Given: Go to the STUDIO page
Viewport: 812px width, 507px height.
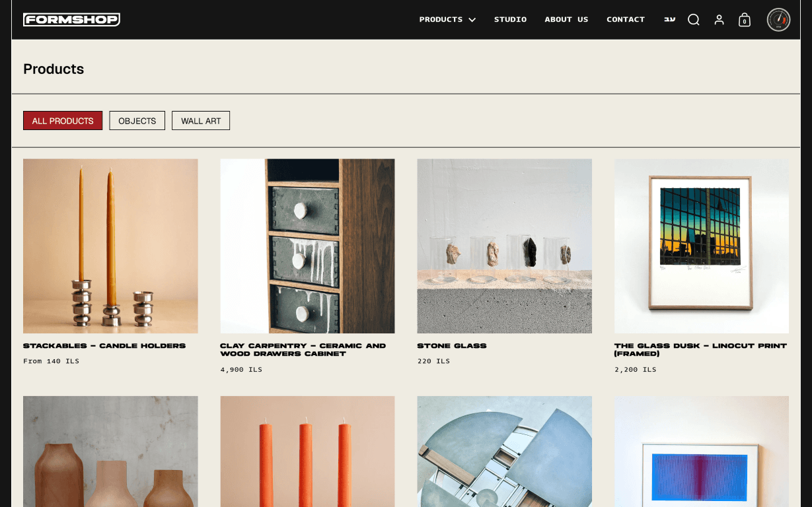Looking at the screenshot, I should 510,19.
